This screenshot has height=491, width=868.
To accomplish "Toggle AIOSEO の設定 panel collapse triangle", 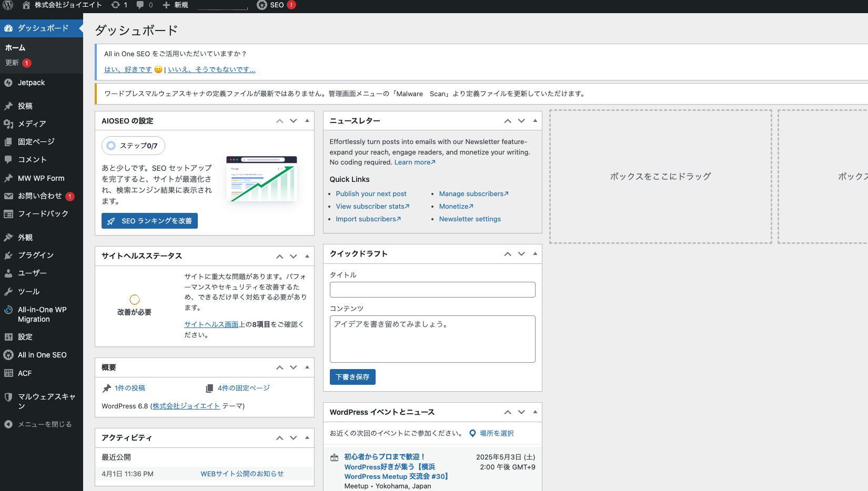I will (x=307, y=121).
